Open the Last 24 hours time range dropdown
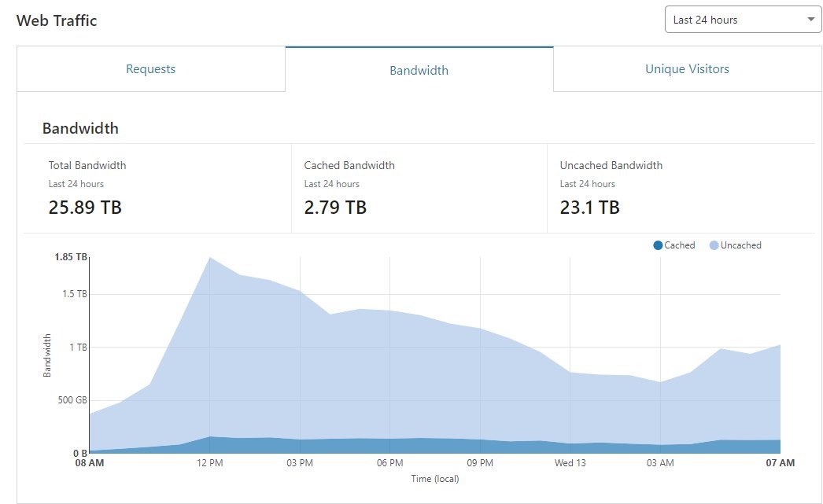823x504 pixels. click(732, 20)
